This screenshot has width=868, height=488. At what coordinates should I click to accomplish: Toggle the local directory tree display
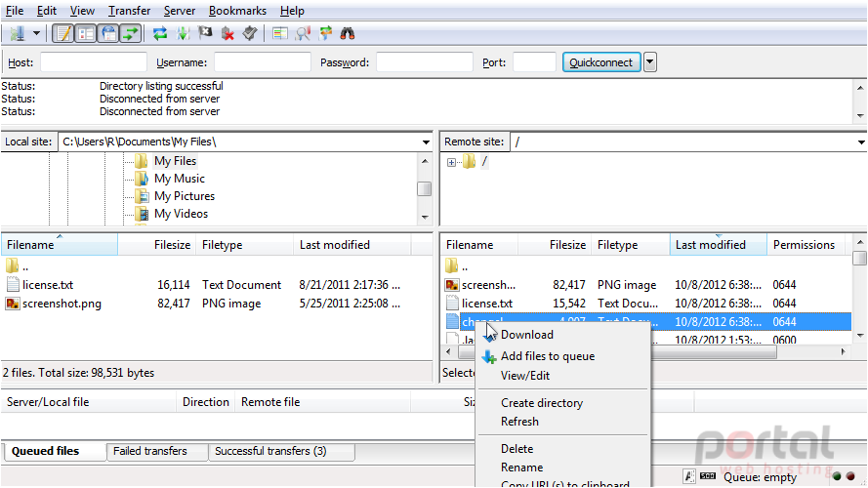tap(86, 34)
